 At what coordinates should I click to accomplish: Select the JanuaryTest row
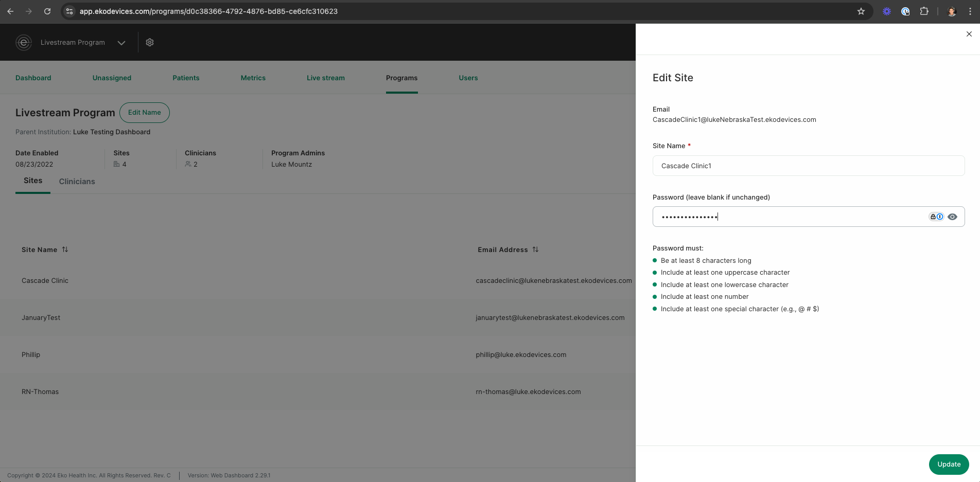(x=318, y=317)
